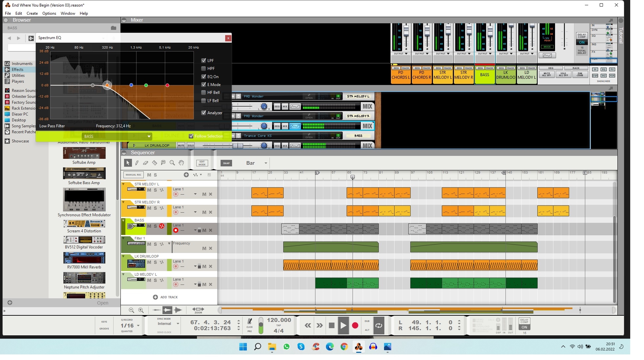
Task: Click the Manual Rec button
Action: point(133,175)
